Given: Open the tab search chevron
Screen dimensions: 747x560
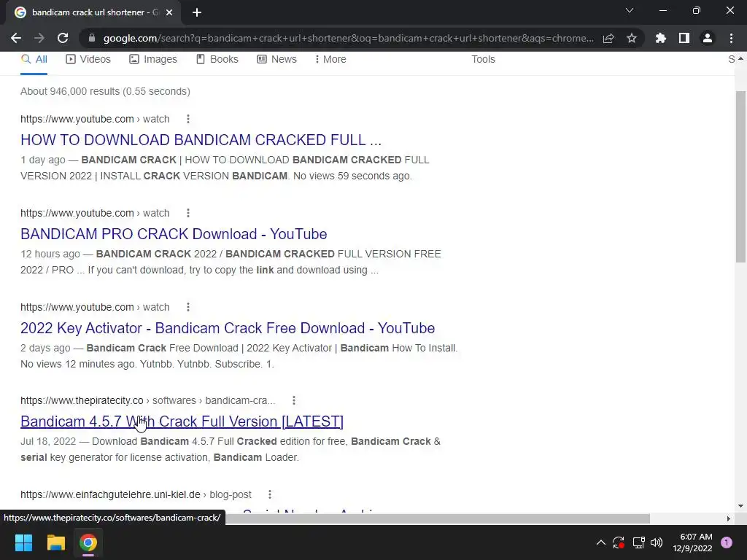Looking at the screenshot, I should 630,10.
